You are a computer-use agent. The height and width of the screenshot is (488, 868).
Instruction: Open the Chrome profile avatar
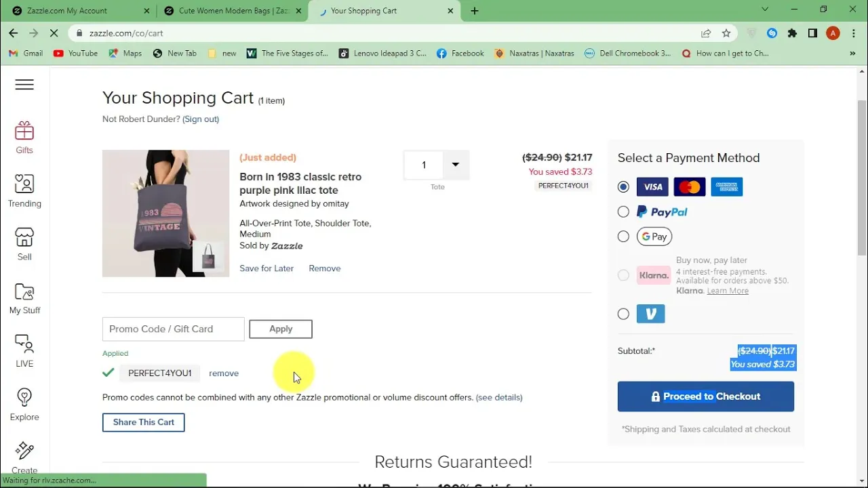click(x=833, y=33)
